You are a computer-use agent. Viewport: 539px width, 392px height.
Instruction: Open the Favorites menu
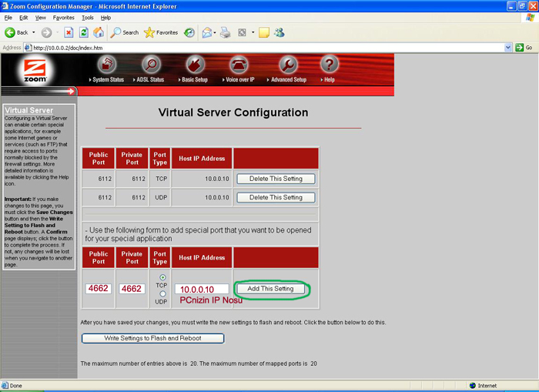(64, 18)
